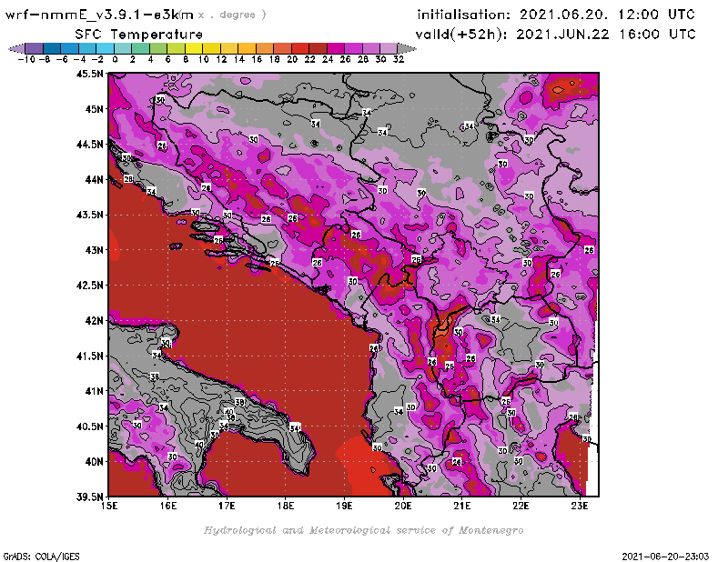Viewport: 728px width, 562px height.
Task: Click the 21E longitude label
Action: (x=462, y=506)
